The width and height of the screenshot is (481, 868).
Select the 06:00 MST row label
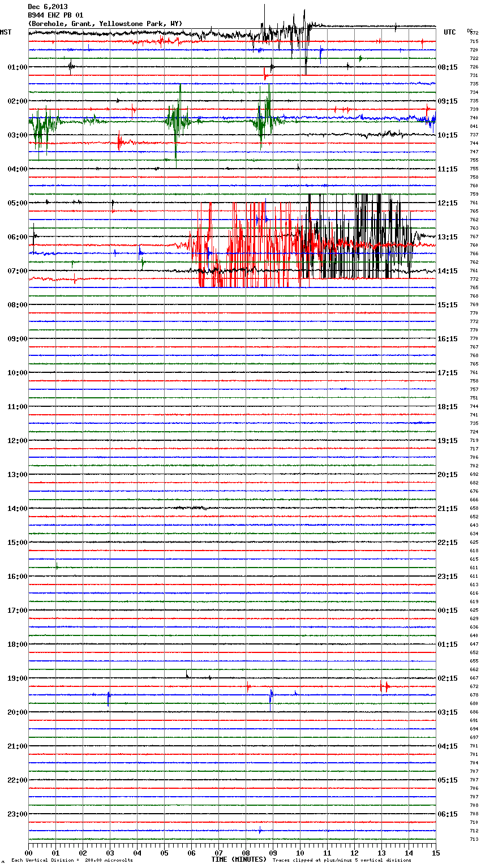point(17,237)
